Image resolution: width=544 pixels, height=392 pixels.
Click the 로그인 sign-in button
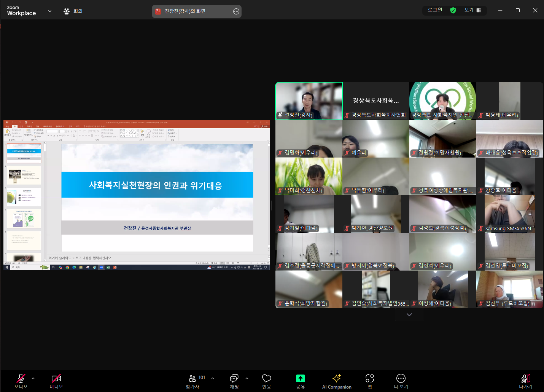click(x=435, y=10)
